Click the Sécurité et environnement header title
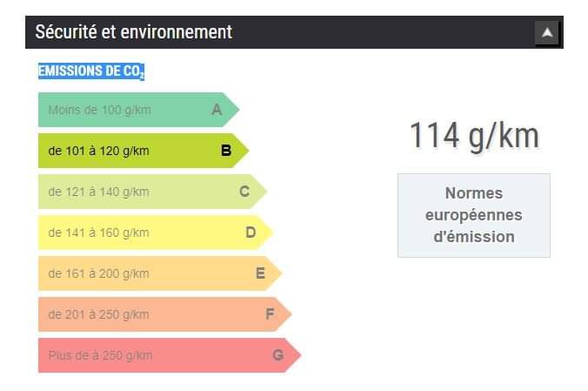This screenshot has height=391, width=588. tap(133, 32)
